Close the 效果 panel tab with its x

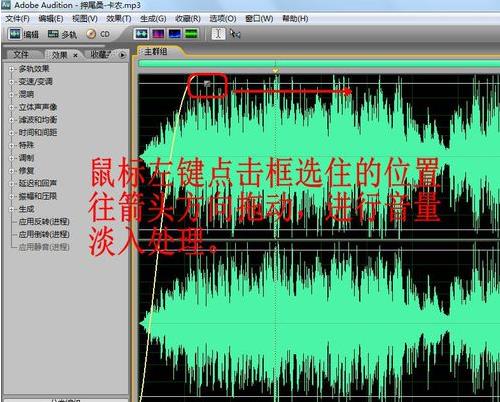pyautogui.click(x=75, y=55)
